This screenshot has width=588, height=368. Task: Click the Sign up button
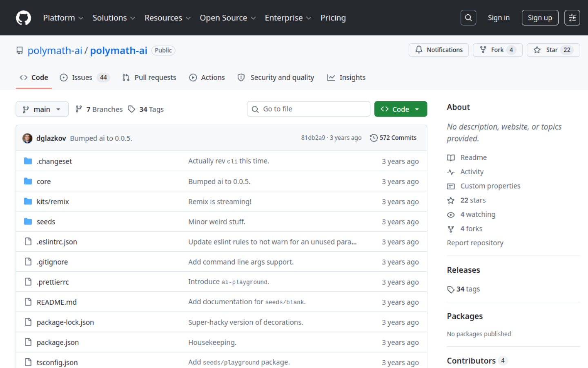(540, 18)
